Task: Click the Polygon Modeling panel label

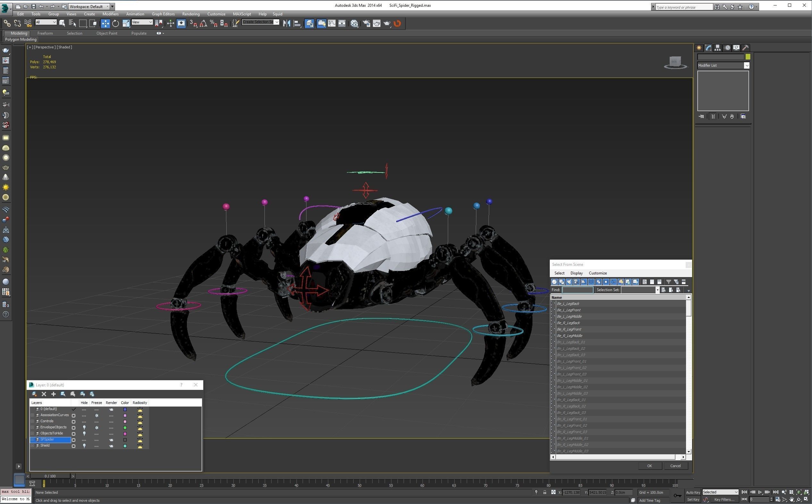Action: (x=21, y=39)
